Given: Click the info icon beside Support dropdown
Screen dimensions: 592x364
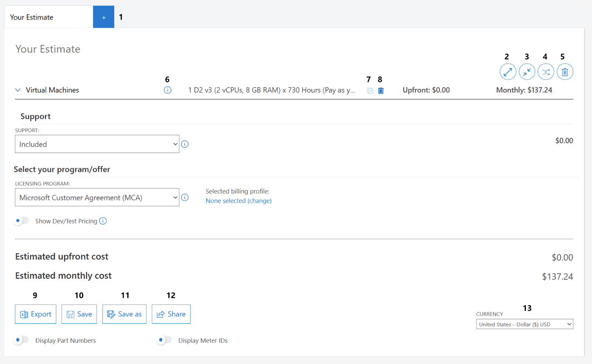Looking at the screenshot, I should [185, 144].
